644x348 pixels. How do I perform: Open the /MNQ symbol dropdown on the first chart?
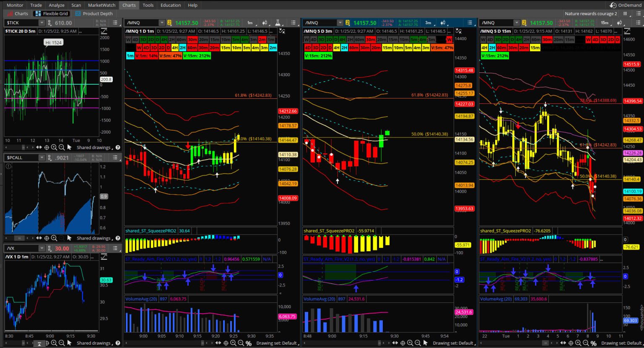(x=163, y=23)
